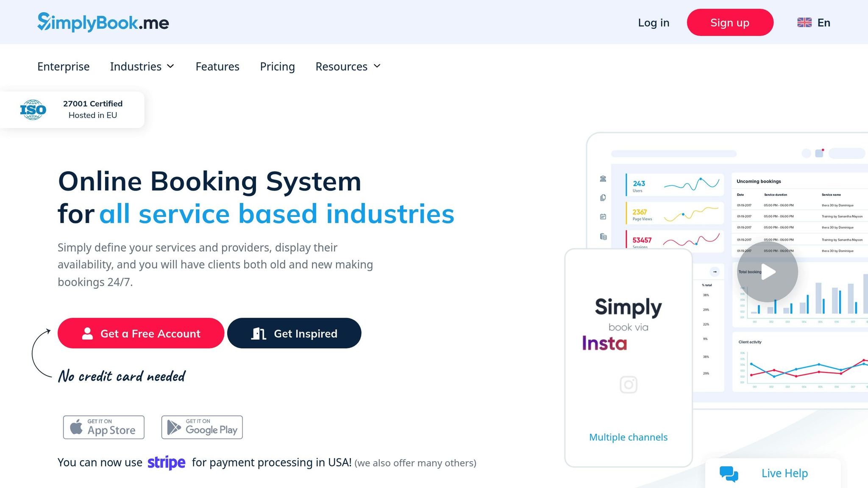Image resolution: width=868 pixels, height=488 pixels.
Task: Open the Live Help chat widget
Action: click(x=773, y=473)
